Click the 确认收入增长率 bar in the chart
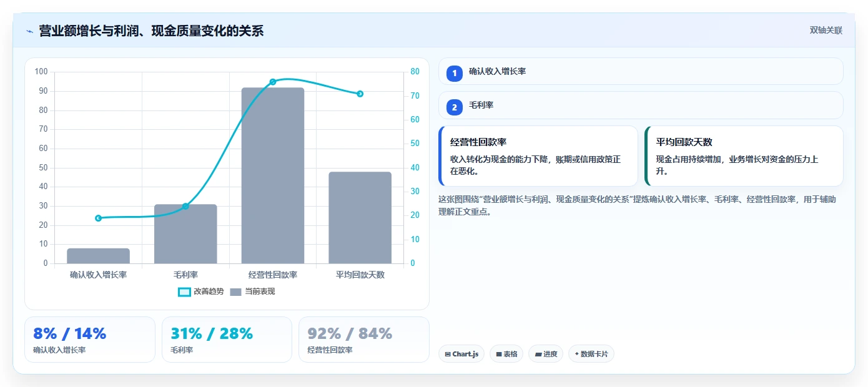868x387 pixels. pyautogui.click(x=98, y=256)
